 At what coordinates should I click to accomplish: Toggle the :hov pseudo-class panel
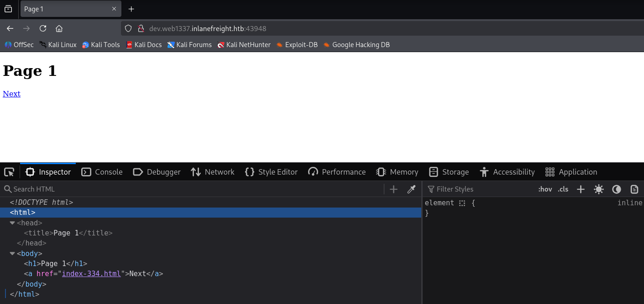click(x=545, y=189)
